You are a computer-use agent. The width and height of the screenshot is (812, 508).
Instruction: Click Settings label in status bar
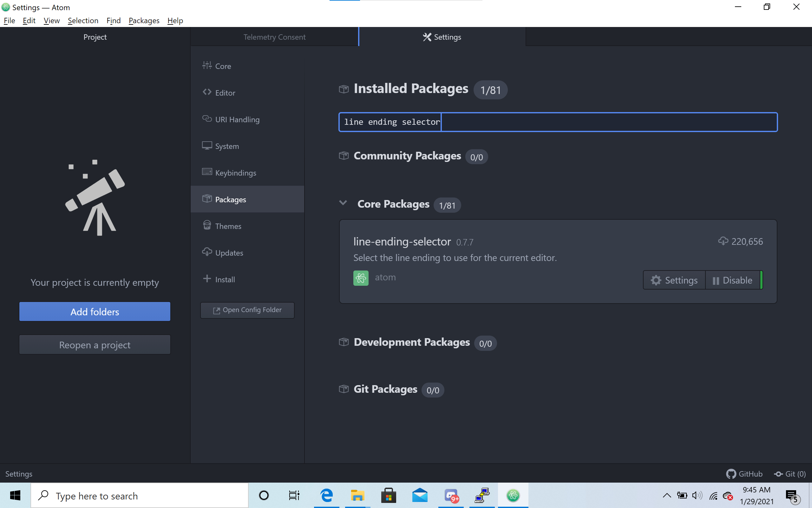(19, 474)
